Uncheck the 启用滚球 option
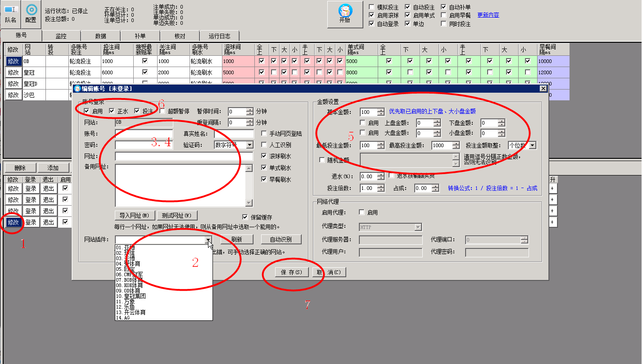642x364 pixels. (371, 15)
